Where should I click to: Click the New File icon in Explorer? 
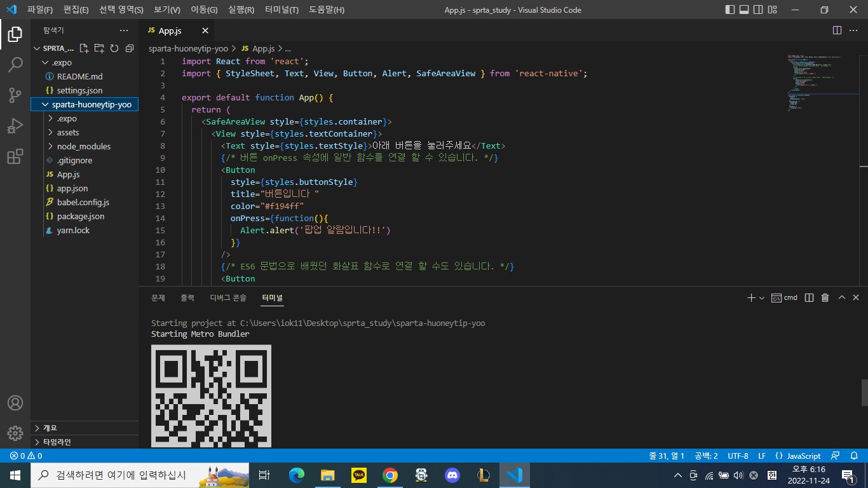pyautogui.click(x=84, y=48)
